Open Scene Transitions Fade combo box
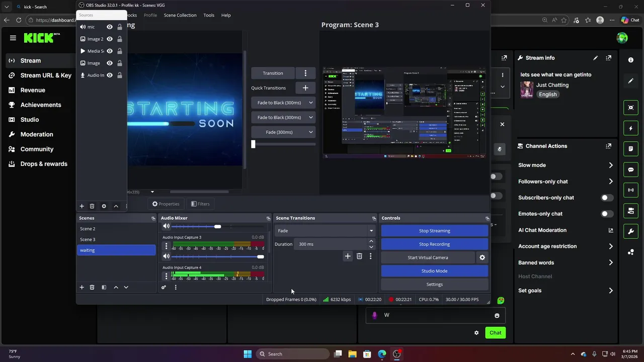This screenshot has width=644, height=362. click(325, 231)
